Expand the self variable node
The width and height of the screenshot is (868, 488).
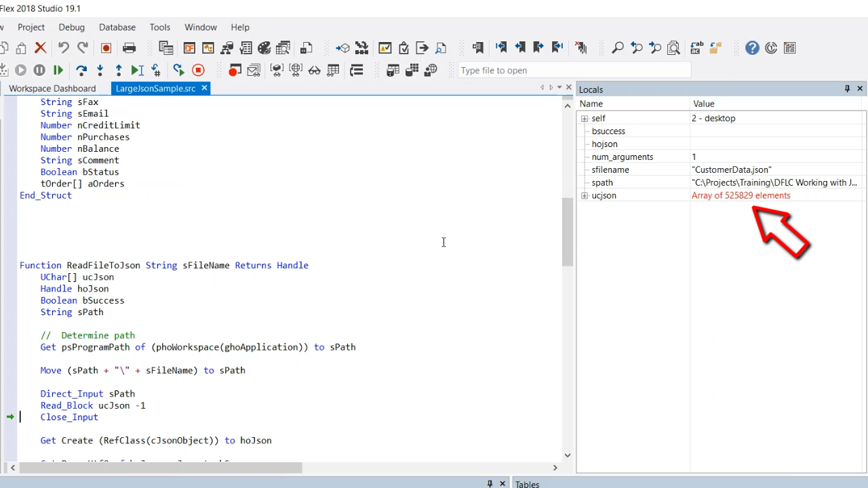click(x=585, y=119)
